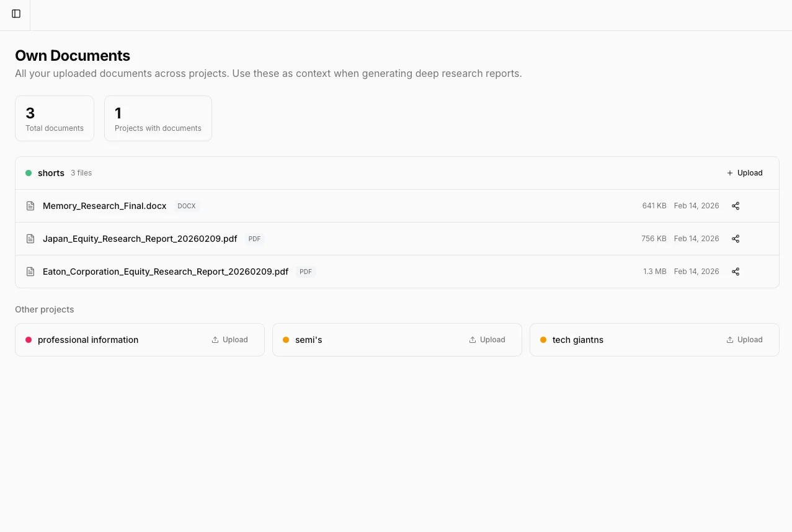Select the shorts project header
This screenshot has width=792, height=532.
[x=51, y=173]
